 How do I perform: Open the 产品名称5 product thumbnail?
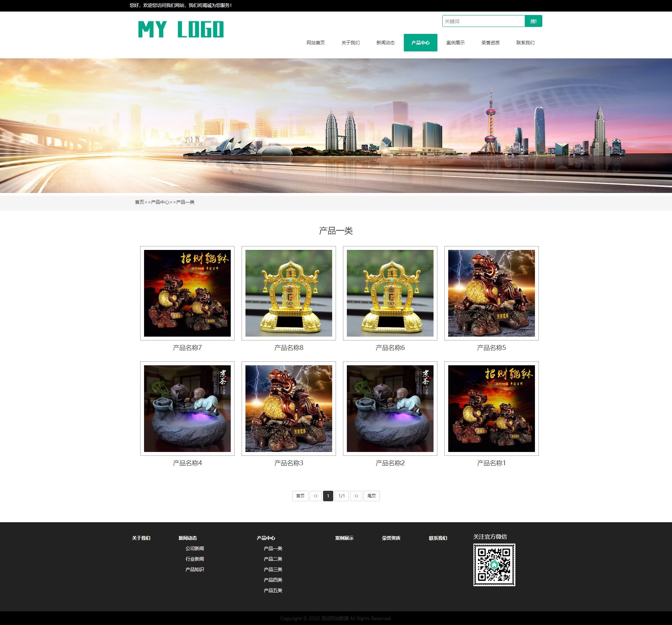click(x=491, y=293)
